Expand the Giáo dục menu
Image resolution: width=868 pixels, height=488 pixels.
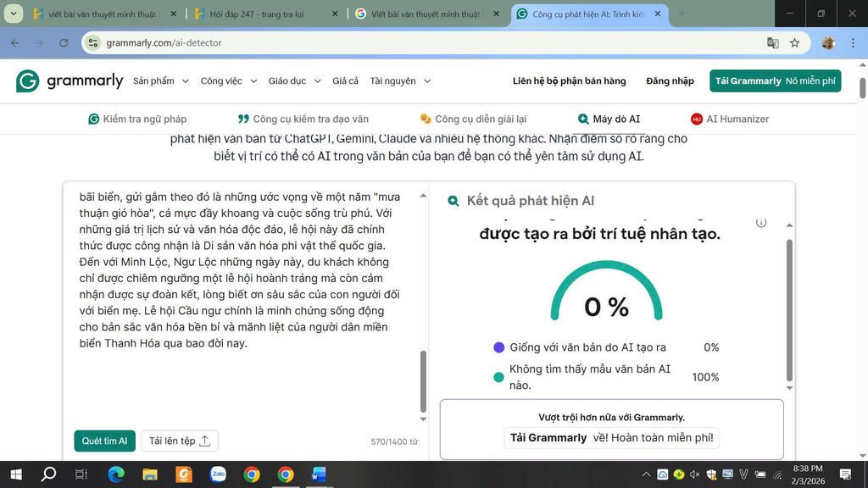coord(294,80)
